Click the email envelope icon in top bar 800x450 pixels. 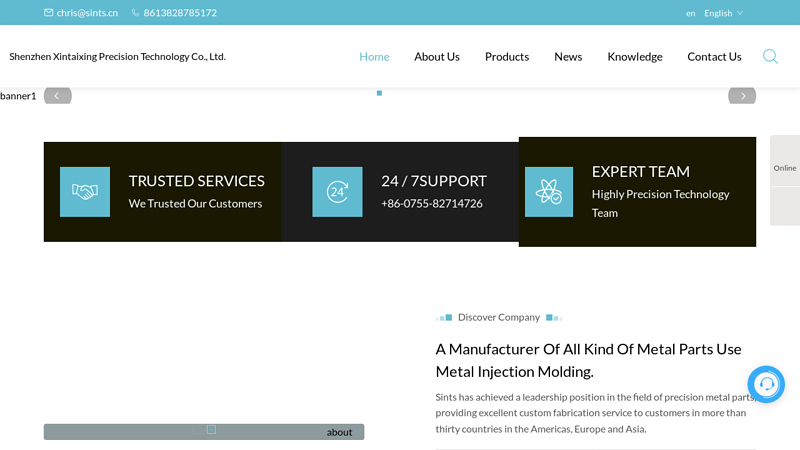pyautogui.click(x=48, y=12)
